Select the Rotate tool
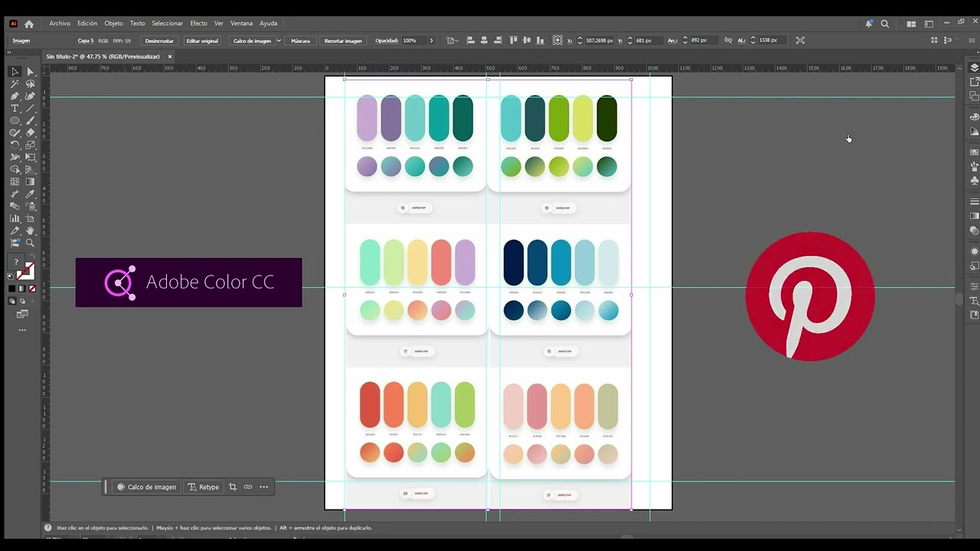The image size is (980, 551). coord(15,145)
